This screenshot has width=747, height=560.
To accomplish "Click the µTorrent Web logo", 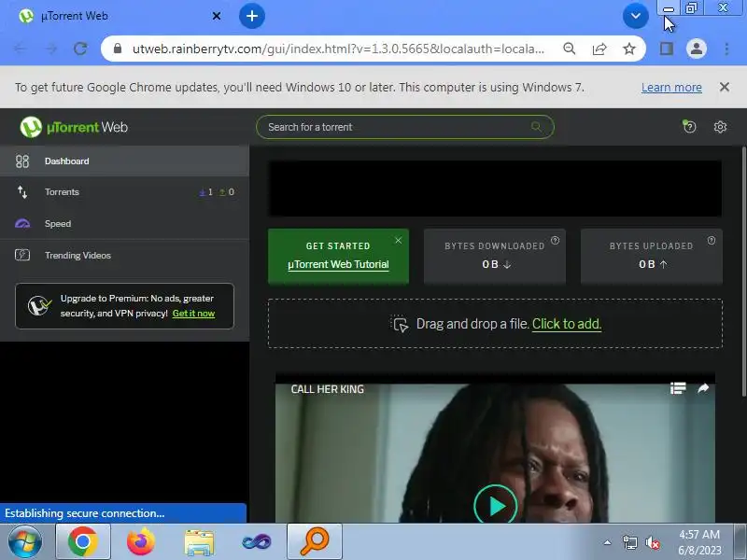I will (74, 127).
